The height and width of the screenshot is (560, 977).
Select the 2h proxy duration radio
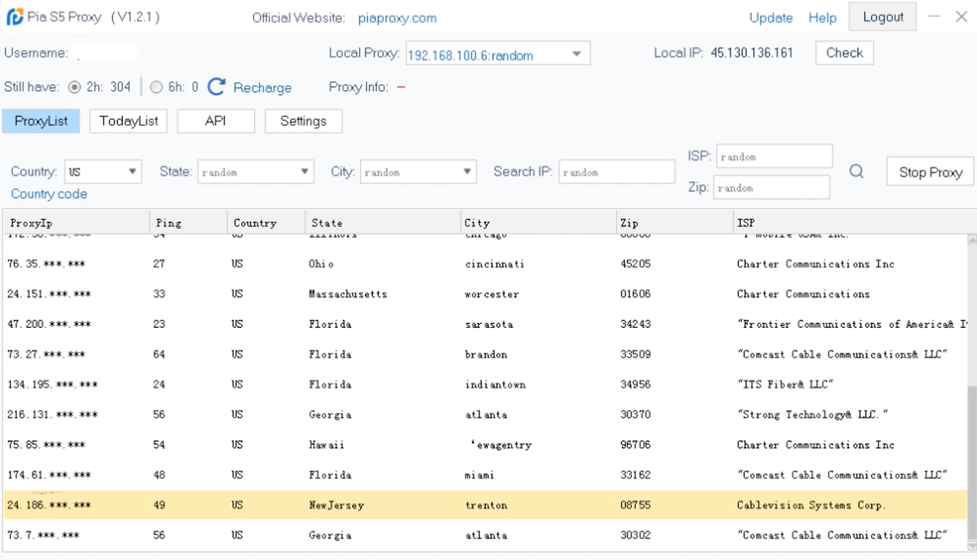click(x=74, y=87)
